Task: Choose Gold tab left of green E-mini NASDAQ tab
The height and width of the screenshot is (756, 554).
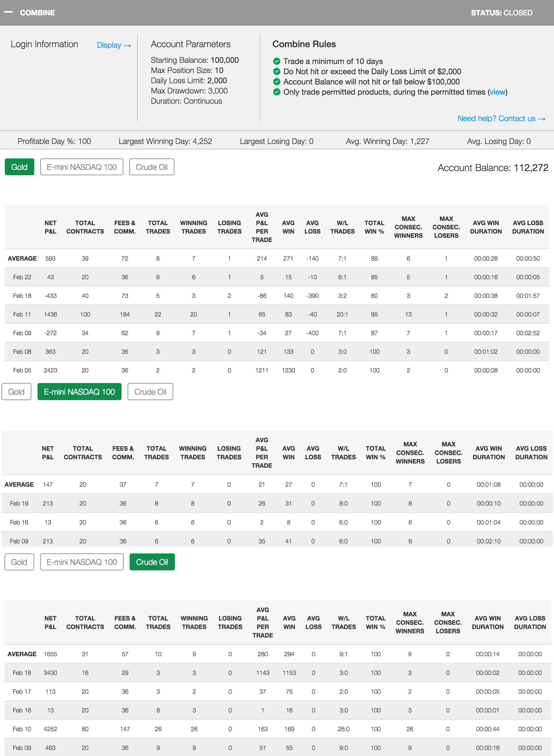Action: tap(17, 392)
